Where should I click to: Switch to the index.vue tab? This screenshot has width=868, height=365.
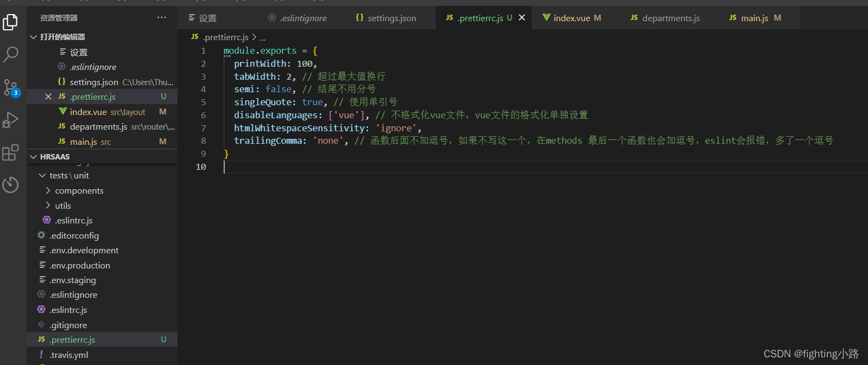pyautogui.click(x=576, y=18)
